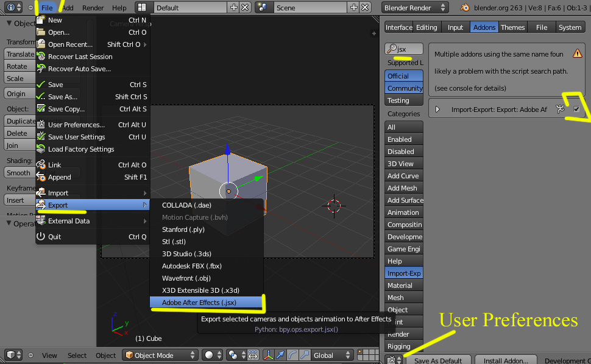
Task: Open the Object Mode dropdown
Action: (x=160, y=355)
